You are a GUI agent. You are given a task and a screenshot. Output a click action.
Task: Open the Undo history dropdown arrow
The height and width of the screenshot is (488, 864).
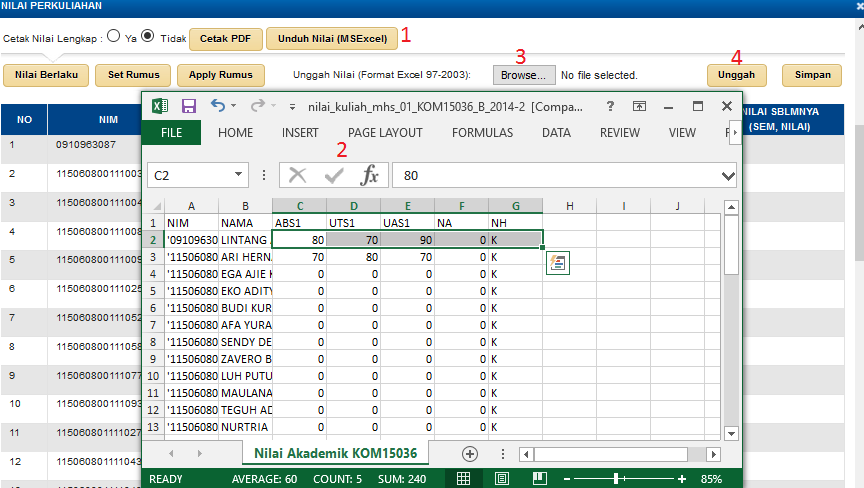(234, 105)
